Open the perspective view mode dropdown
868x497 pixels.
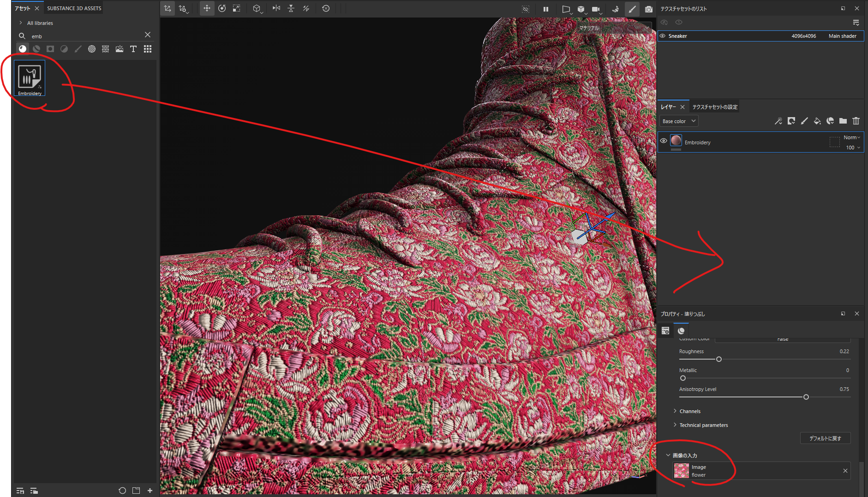pos(567,9)
